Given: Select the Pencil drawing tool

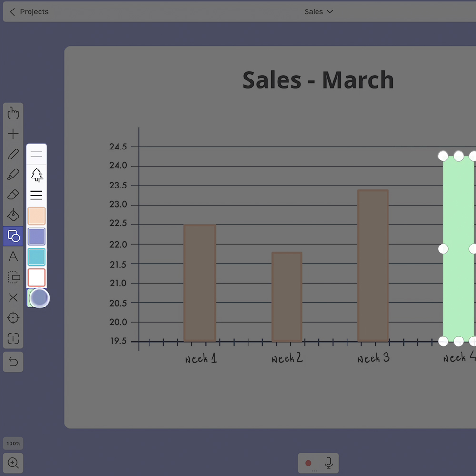Looking at the screenshot, I should (x=13, y=154).
